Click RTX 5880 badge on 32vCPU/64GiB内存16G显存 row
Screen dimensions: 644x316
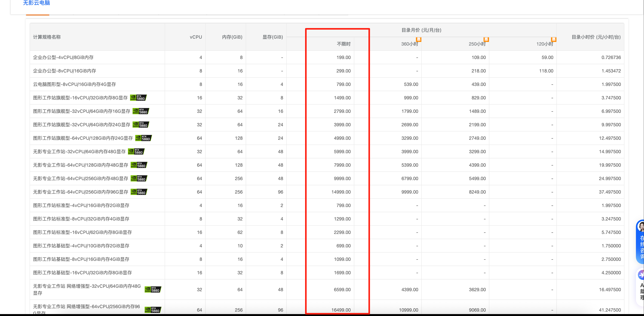[x=141, y=111]
